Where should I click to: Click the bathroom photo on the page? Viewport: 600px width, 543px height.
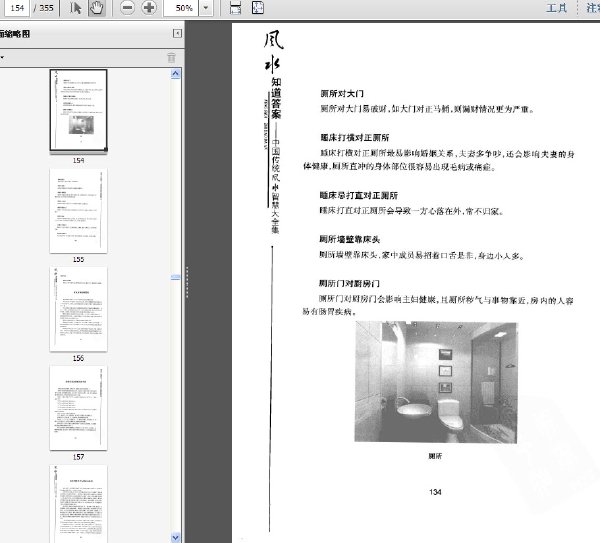(436, 382)
